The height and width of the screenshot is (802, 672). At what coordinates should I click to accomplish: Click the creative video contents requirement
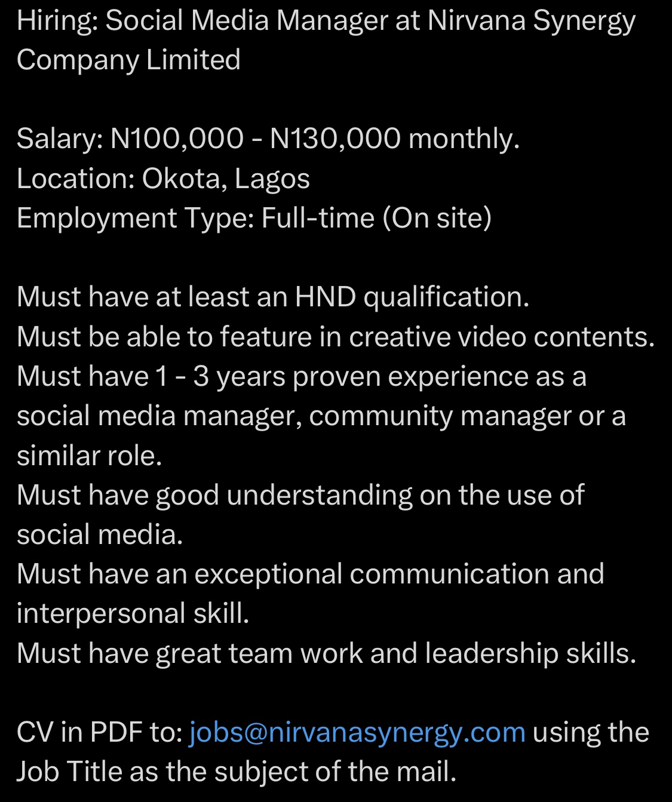(x=336, y=337)
